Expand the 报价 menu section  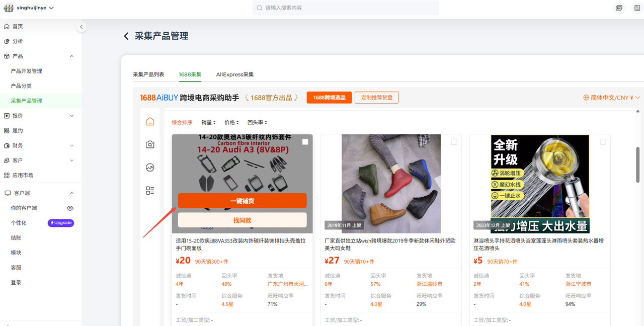tap(72, 116)
